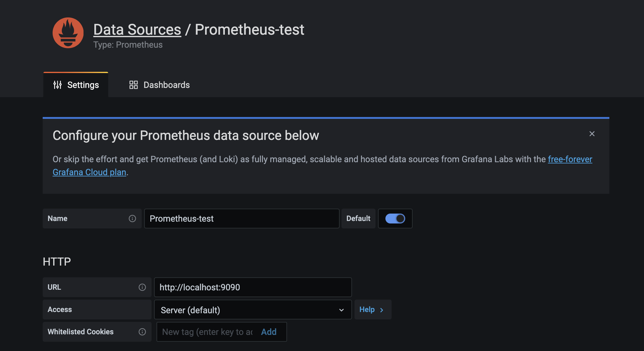644x351 pixels.
Task: Switch to the Dashboards tab
Action: pyautogui.click(x=159, y=85)
